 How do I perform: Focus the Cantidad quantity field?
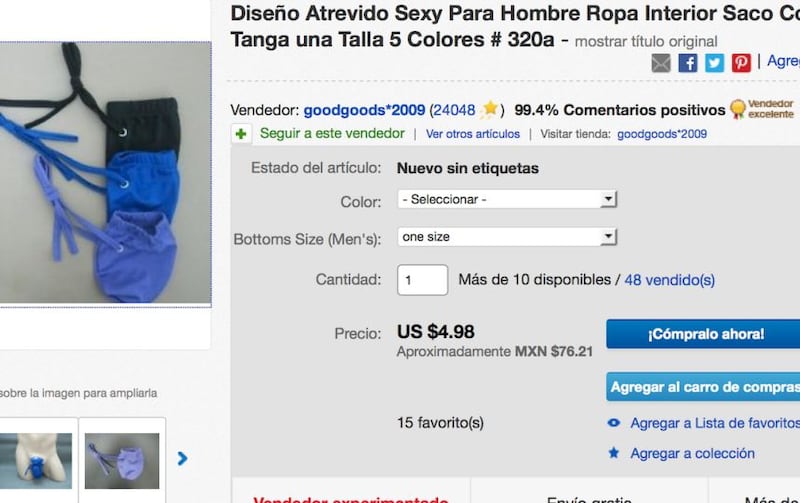422,280
